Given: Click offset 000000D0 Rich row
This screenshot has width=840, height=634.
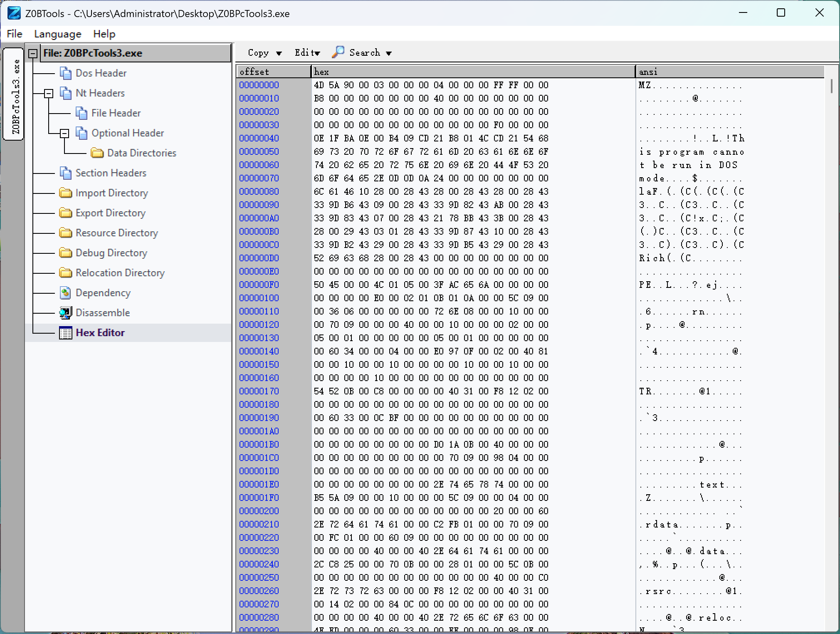Looking at the screenshot, I should click(259, 258).
